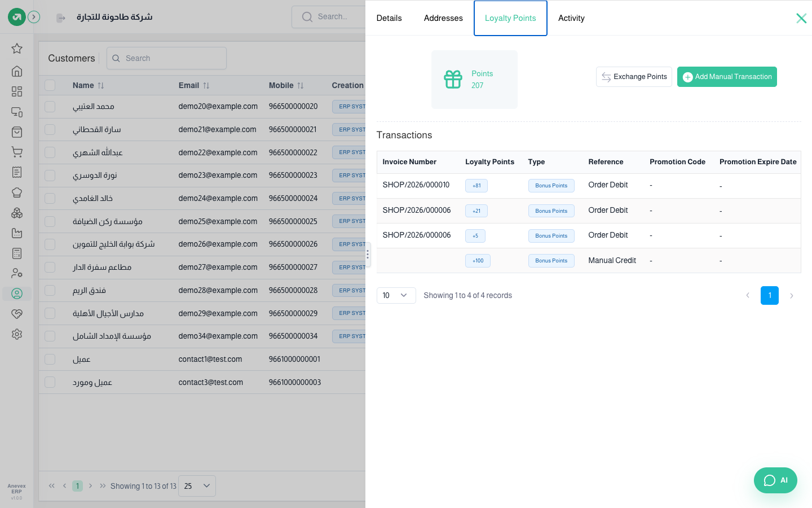Go to the home icon in sidebar
Viewport: 812px width, 508px height.
click(17, 71)
